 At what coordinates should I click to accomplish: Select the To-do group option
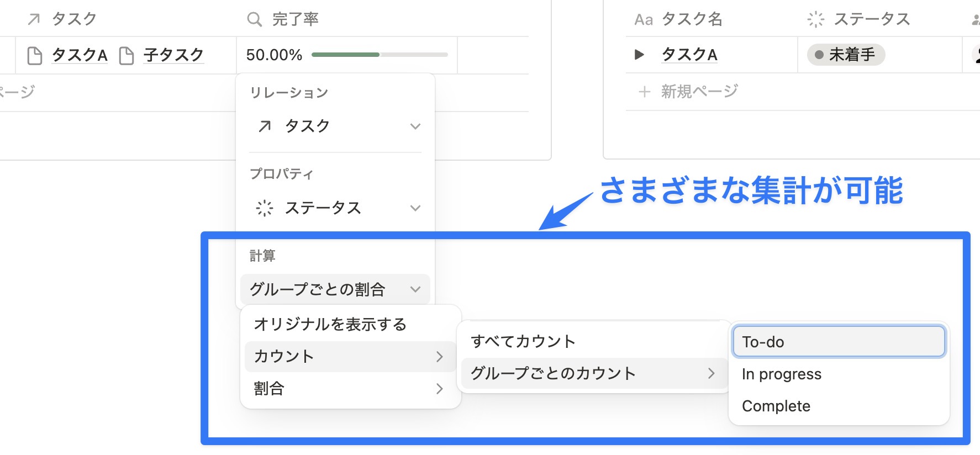(x=839, y=342)
